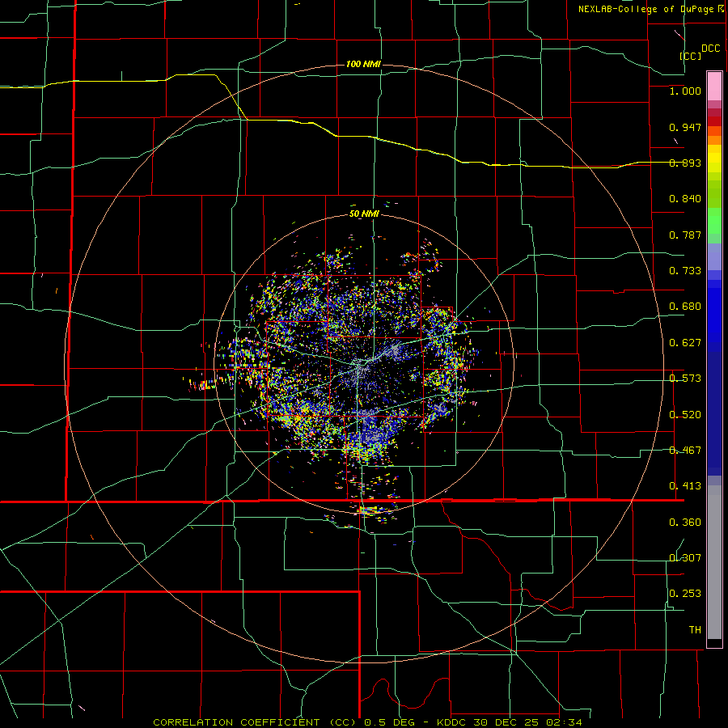Click the 0.467 scale value
This screenshot has width=728, height=728.
(685, 451)
